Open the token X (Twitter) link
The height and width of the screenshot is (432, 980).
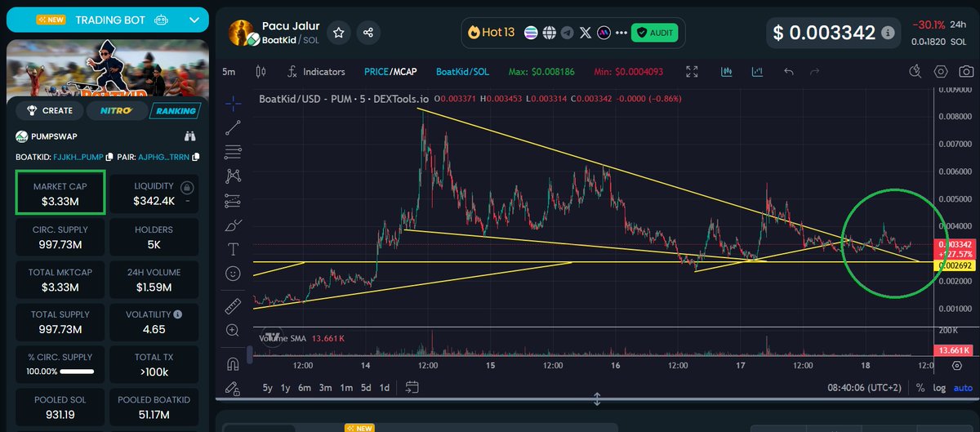point(586,33)
